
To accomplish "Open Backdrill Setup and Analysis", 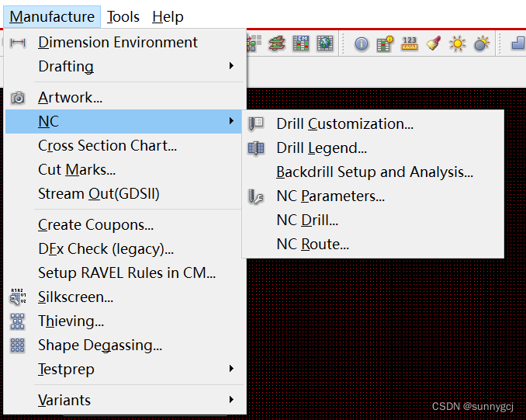I will click(x=374, y=172).
